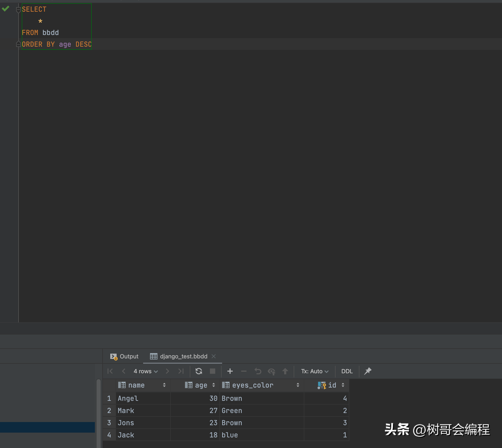The image size is (502, 448).
Task: Click the first page navigation arrow
Action: pos(110,371)
